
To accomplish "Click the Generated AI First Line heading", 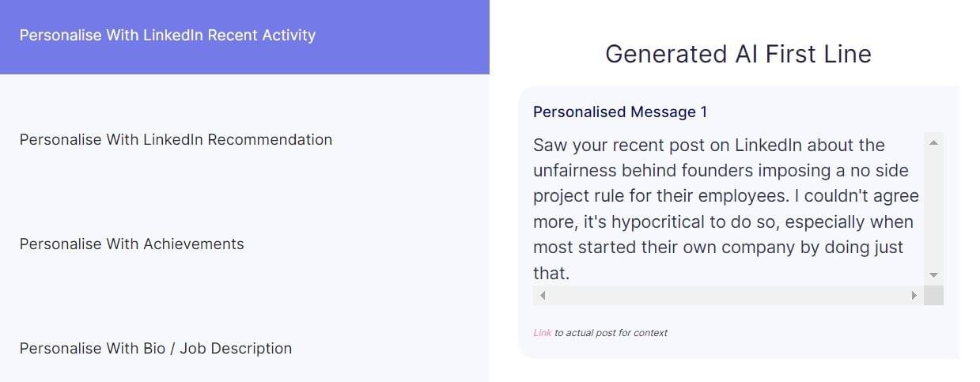I will click(x=738, y=54).
